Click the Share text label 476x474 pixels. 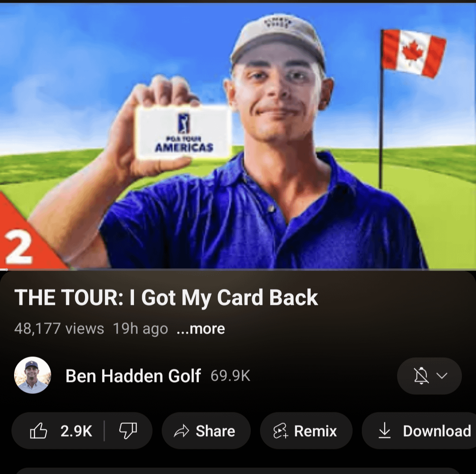[x=215, y=431]
